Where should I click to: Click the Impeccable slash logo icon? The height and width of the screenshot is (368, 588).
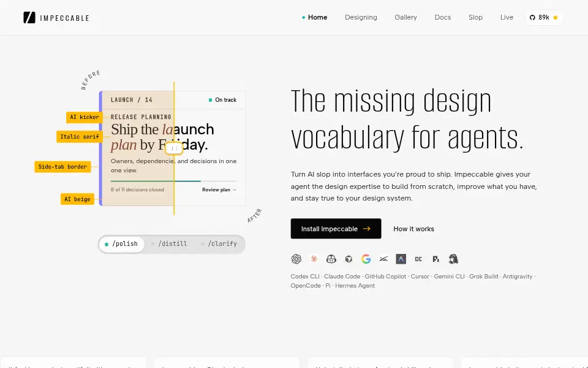[x=29, y=18]
